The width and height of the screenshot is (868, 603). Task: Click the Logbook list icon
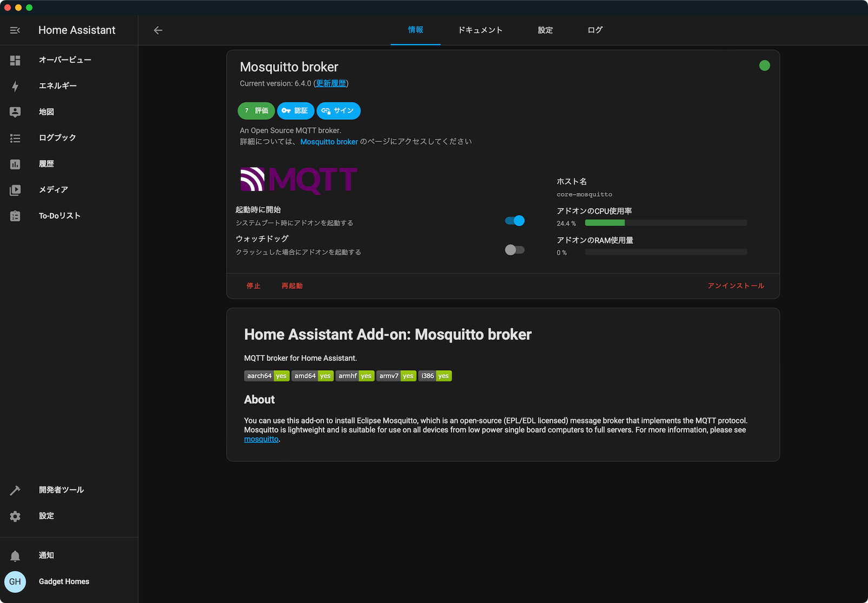[15, 138]
